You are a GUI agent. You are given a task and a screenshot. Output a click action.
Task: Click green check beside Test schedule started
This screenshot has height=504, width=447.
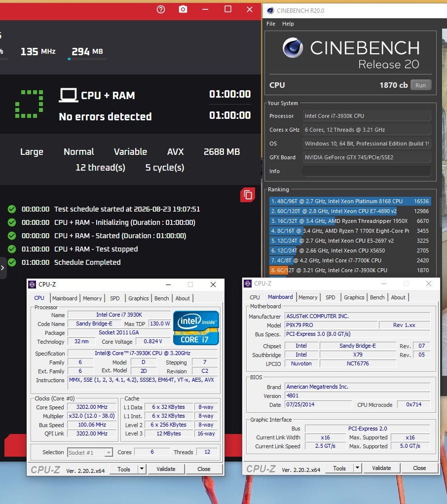click(x=12, y=209)
